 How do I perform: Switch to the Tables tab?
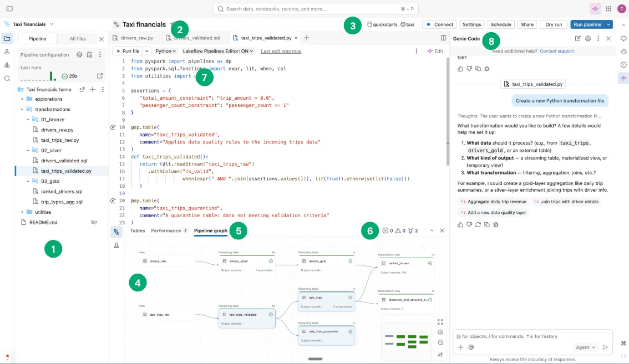138,230
